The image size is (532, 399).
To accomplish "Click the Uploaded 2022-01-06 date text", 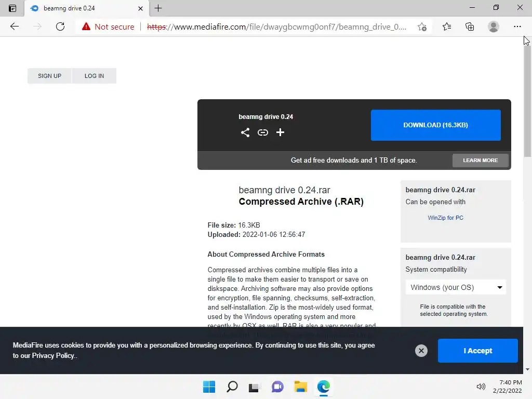I will [256, 234].
